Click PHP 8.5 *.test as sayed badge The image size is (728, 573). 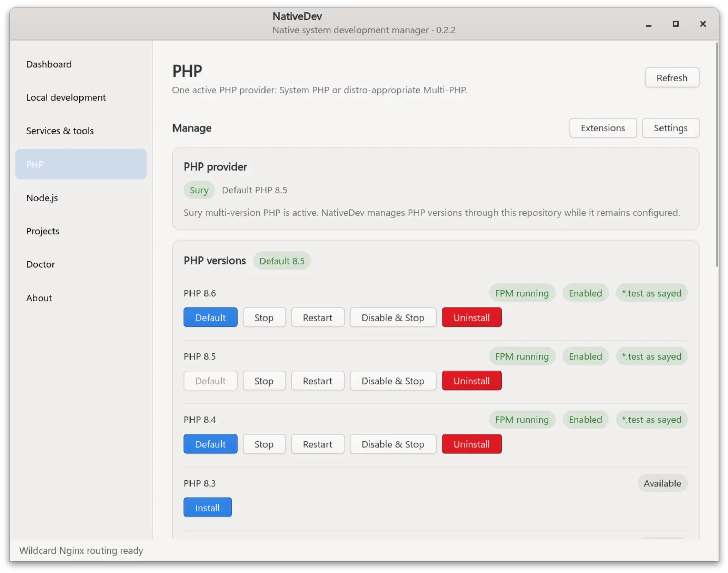pos(651,356)
